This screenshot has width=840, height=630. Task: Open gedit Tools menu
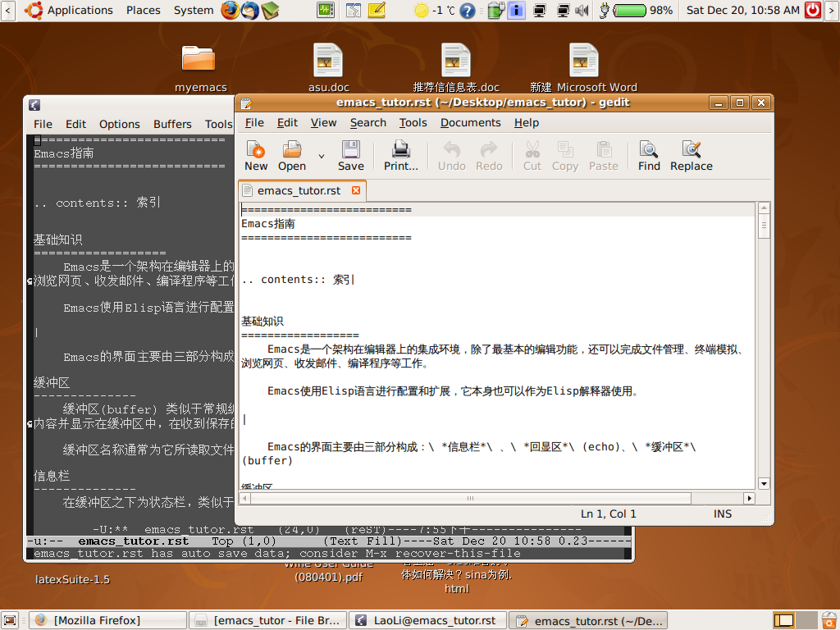pos(413,123)
